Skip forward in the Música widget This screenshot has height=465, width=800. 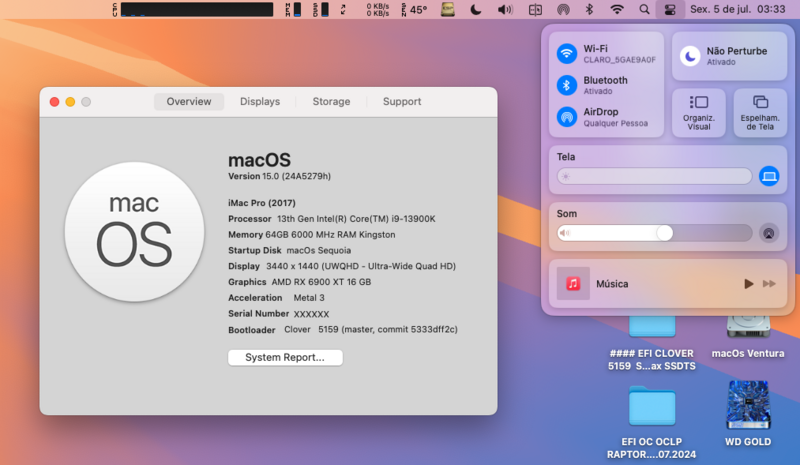[769, 284]
